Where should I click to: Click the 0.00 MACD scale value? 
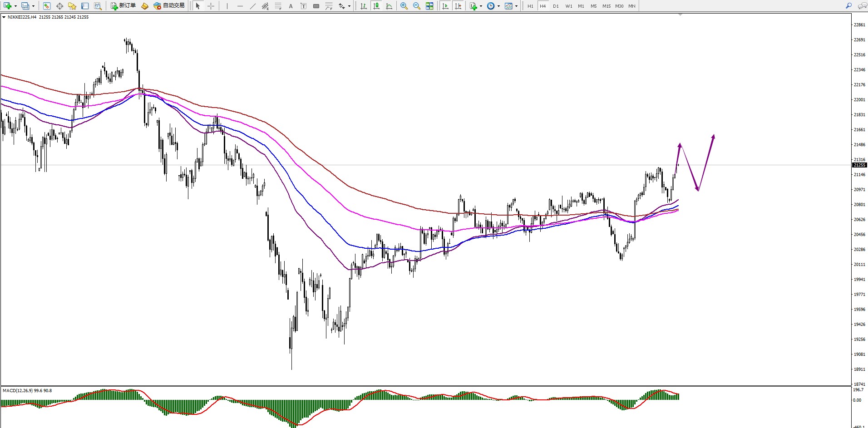click(857, 400)
